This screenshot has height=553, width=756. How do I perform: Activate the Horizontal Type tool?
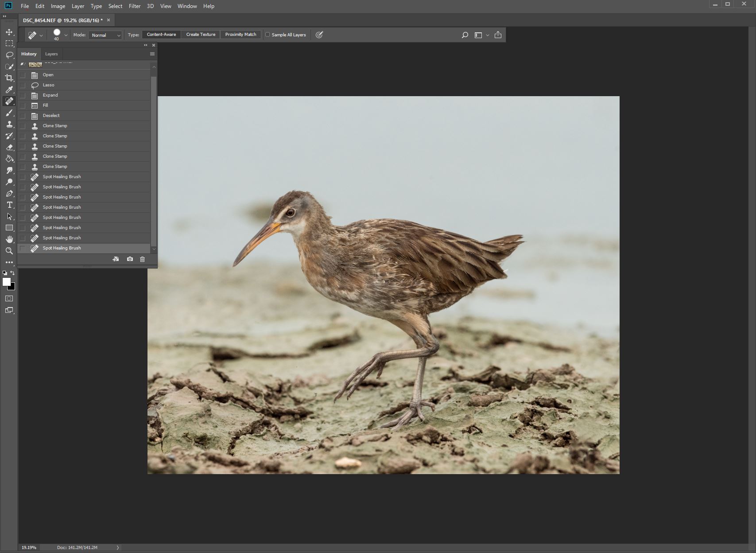[9, 205]
